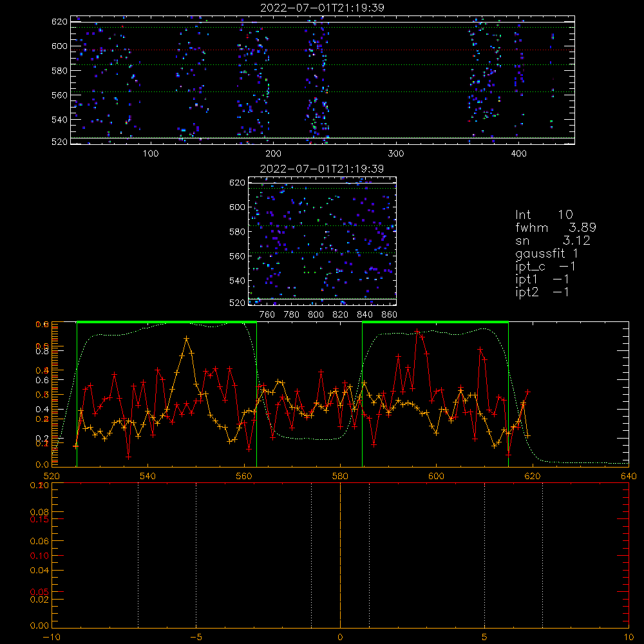
Task: Click x-axis label 780 of the small zoomed plot
Action: (292, 315)
